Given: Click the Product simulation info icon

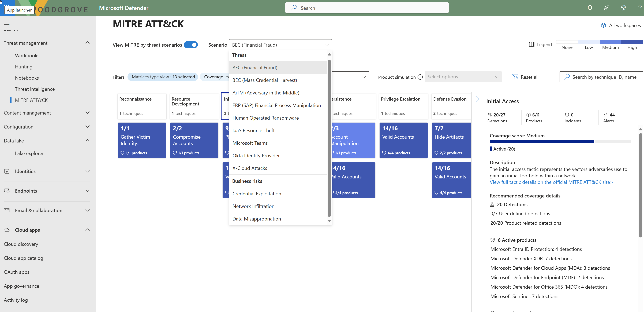Looking at the screenshot, I should click(420, 77).
